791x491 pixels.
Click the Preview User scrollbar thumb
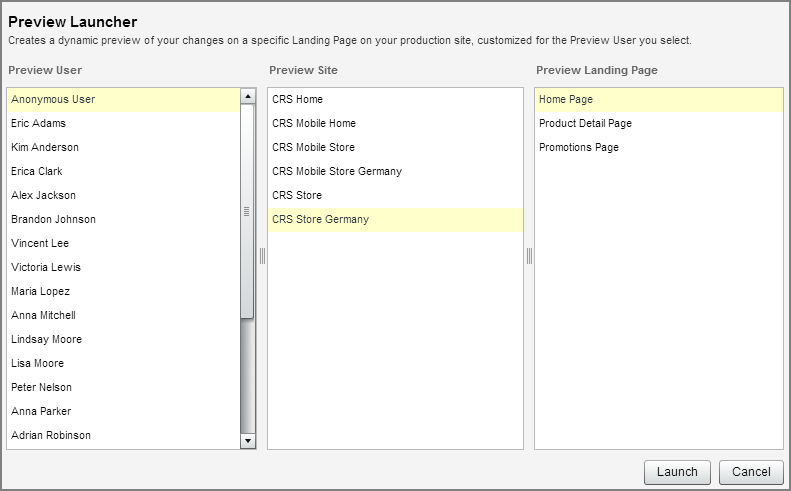pyautogui.click(x=248, y=212)
